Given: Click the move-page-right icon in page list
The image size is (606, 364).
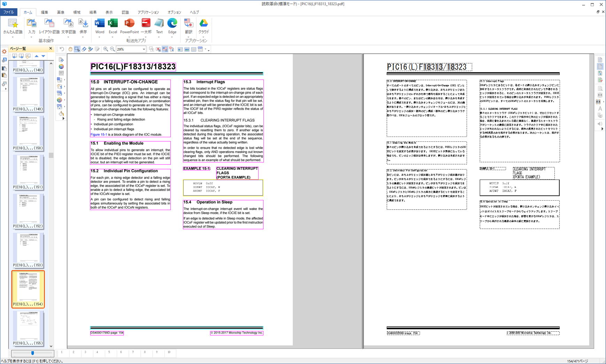Looking at the screenshot, I should click(x=21, y=56).
